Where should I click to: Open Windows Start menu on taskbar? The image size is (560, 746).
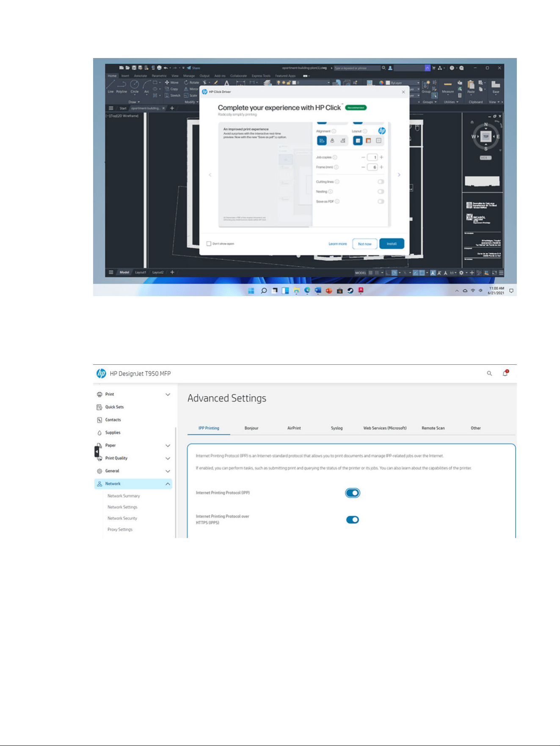[x=251, y=291]
